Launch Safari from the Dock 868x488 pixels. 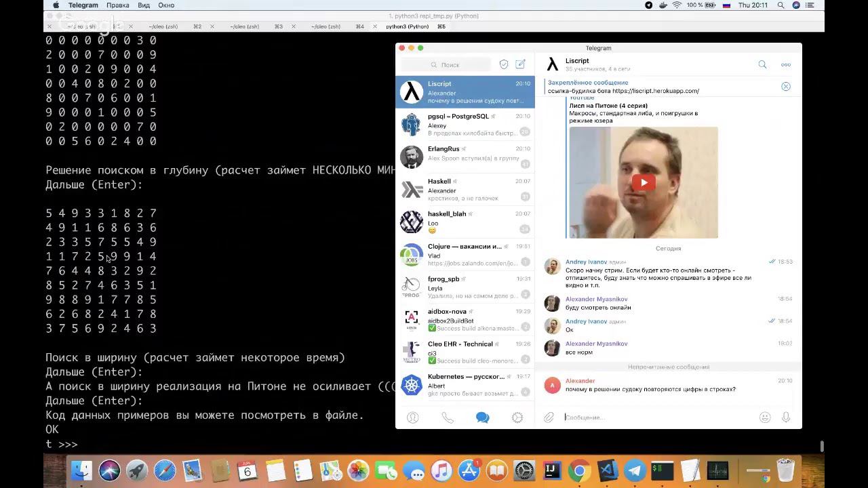(165, 470)
